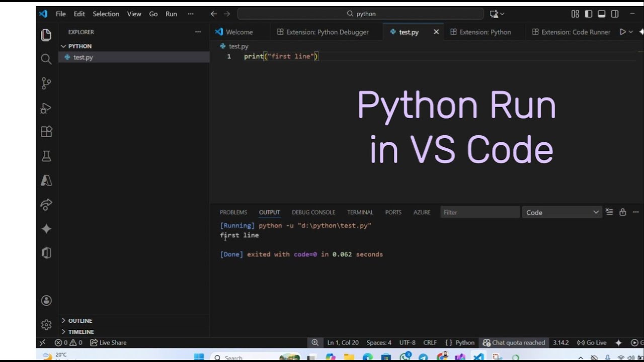Open the remote window indicator in the status bar
The height and width of the screenshot is (362, 644).
tap(42, 342)
